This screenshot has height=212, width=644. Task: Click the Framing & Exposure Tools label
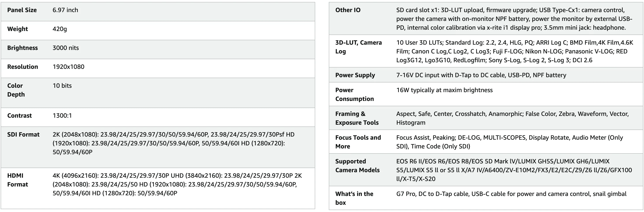point(357,118)
